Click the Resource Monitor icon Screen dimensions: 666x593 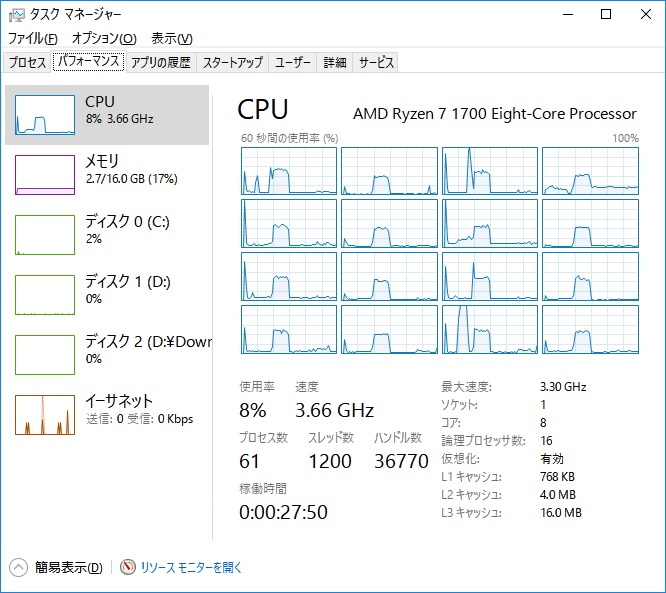tap(127, 567)
